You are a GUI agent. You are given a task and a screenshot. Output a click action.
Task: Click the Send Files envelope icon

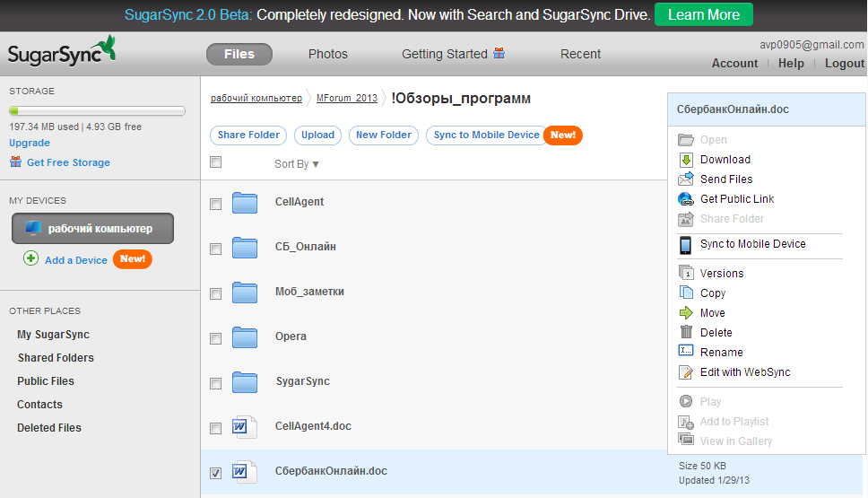tap(686, 179)
